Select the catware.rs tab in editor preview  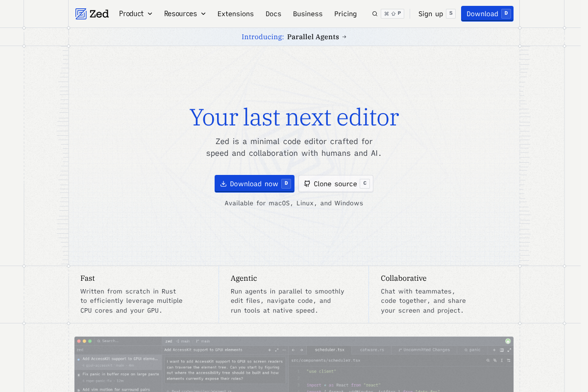(x=372, y=350)
